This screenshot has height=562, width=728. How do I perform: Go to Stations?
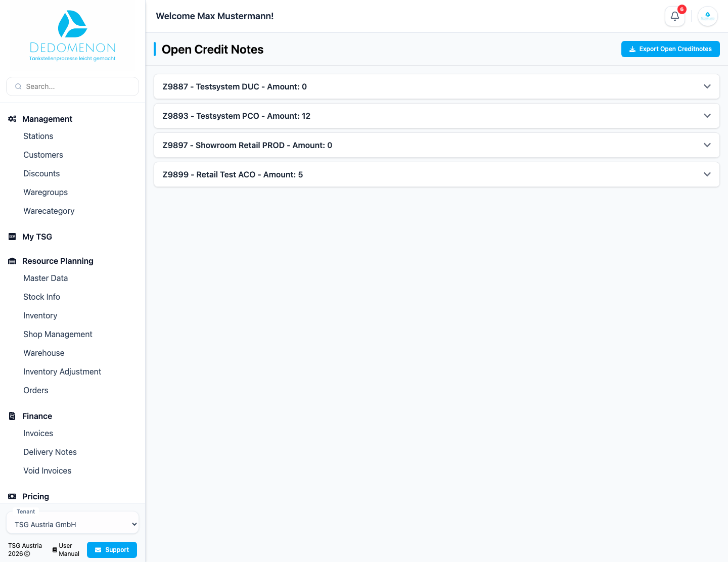[x=38, y=136]
